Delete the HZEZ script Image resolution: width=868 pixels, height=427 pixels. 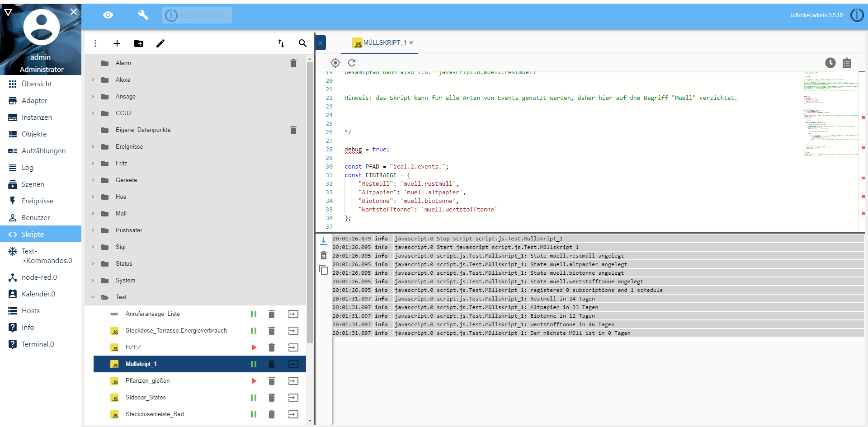pos(272,347)
